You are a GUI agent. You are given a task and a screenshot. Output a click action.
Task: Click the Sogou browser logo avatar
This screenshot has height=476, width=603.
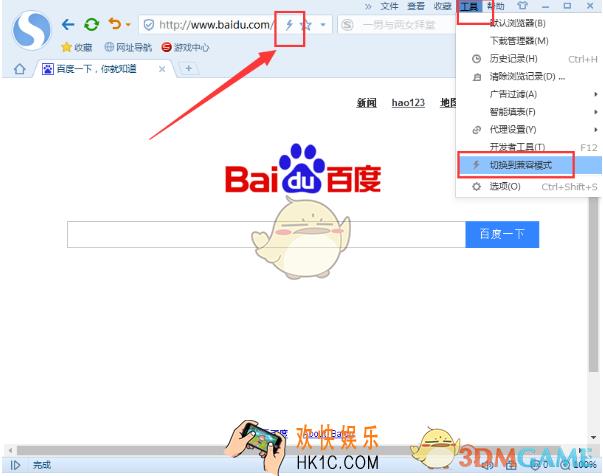click(x=31, y=31)
